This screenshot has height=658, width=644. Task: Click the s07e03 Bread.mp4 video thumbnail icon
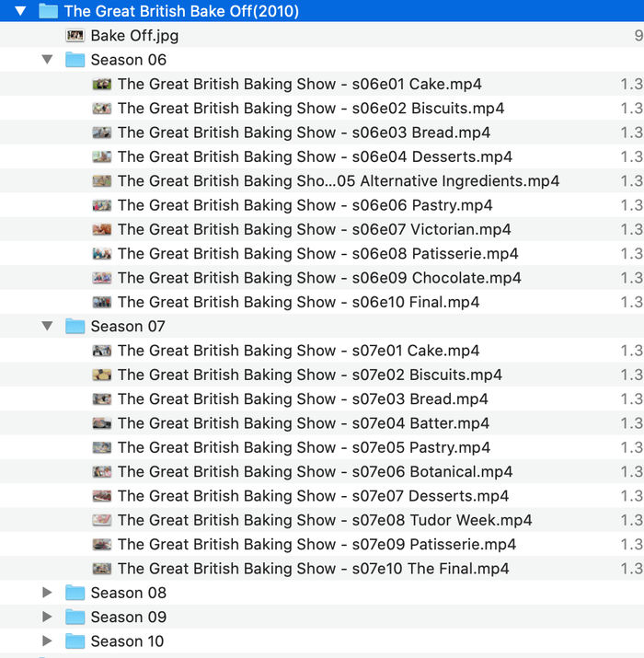pos(102,399)
